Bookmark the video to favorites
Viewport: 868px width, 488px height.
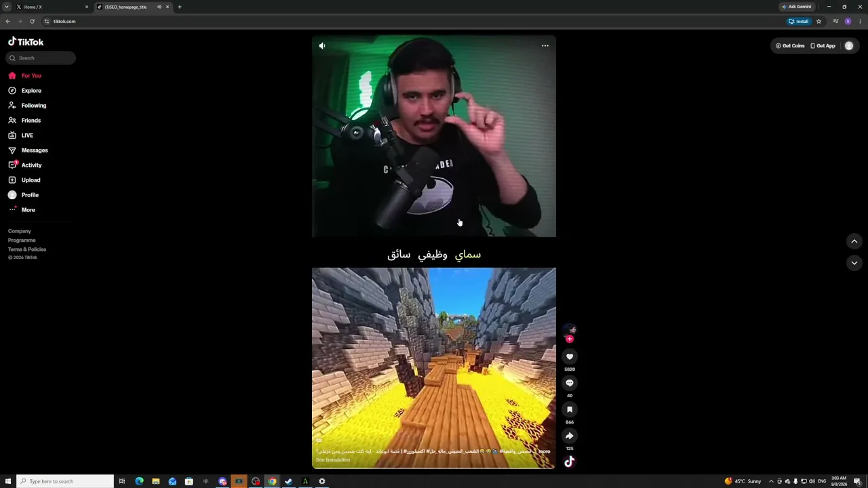click(x=570, y=409)
